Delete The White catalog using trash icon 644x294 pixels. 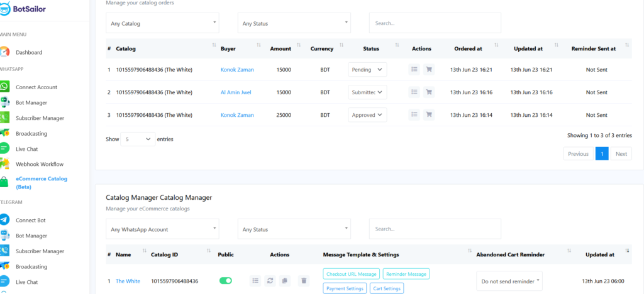(x=304, y=281)
